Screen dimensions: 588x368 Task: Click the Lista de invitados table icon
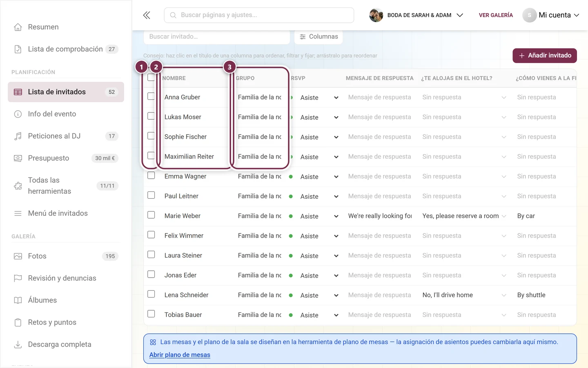click(18, 92)
